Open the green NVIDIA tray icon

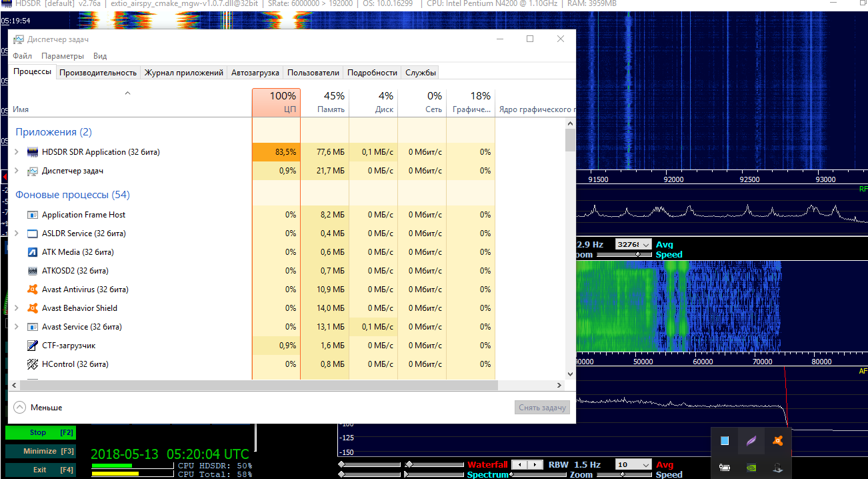pos(751,468)
